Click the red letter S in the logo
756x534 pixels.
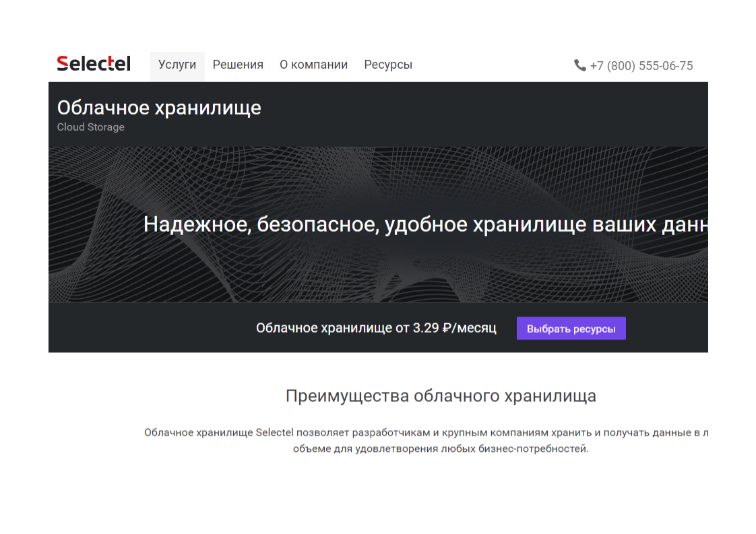point(62,63)
